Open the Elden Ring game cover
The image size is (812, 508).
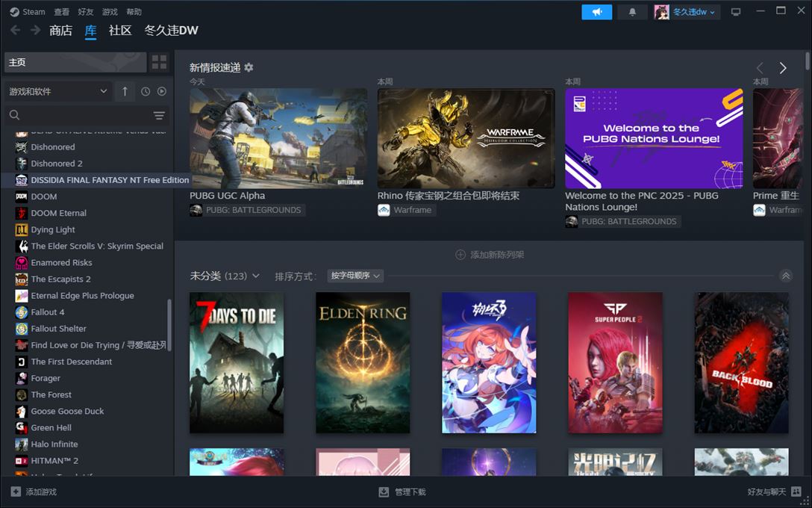point(363,363)
